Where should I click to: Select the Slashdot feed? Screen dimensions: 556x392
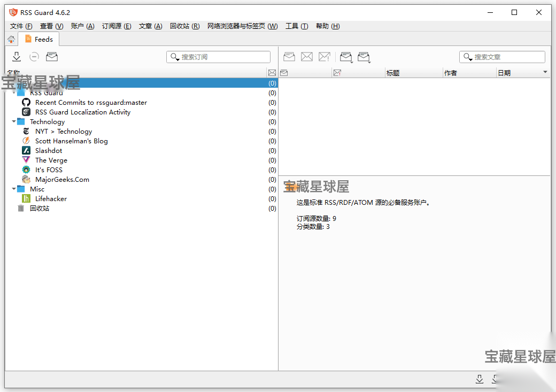click(141, 150)
